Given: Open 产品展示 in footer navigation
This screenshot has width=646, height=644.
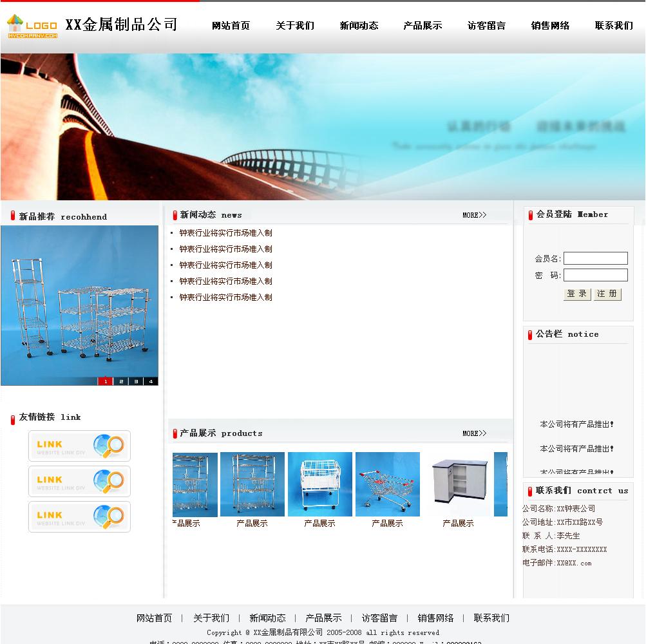Looking at the screenshot, I should click(323, 618).
